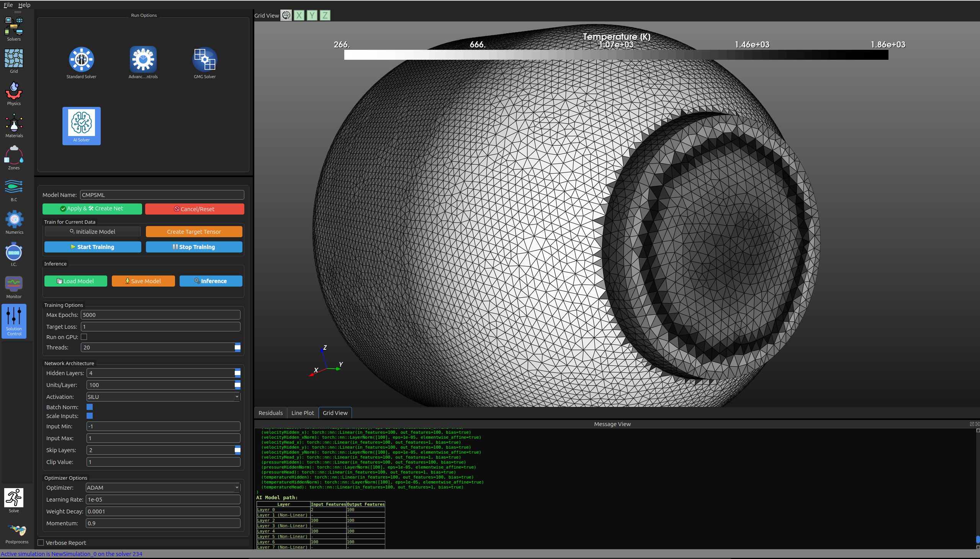Open the Numerics section icon
Image resolution: width=980 pixels, height=559 pixels.
point(14,220)
